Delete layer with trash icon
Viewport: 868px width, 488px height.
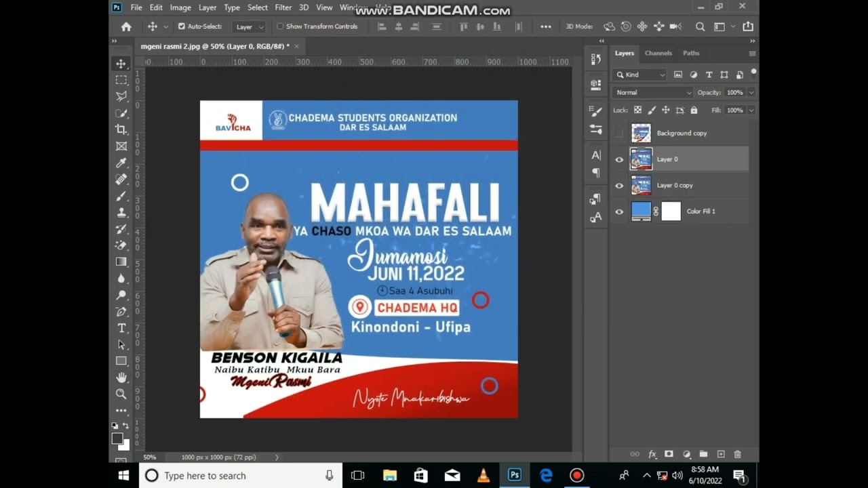(x=738, y=454)
